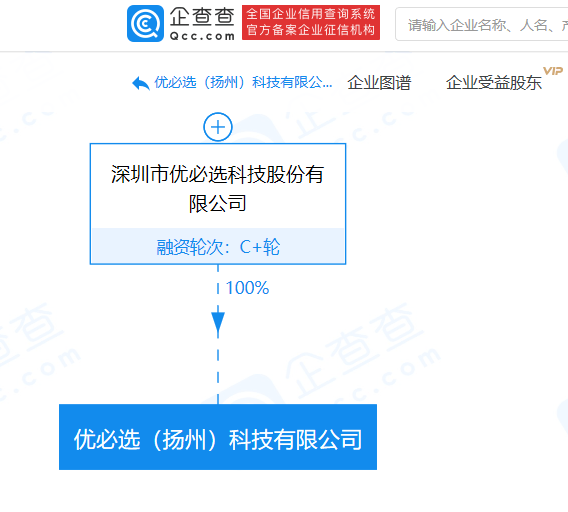Select the 深圳市优必选科技股份有限公司 node
The width and height of the screenshot is (568, 512).
click(x=218, y=204)
